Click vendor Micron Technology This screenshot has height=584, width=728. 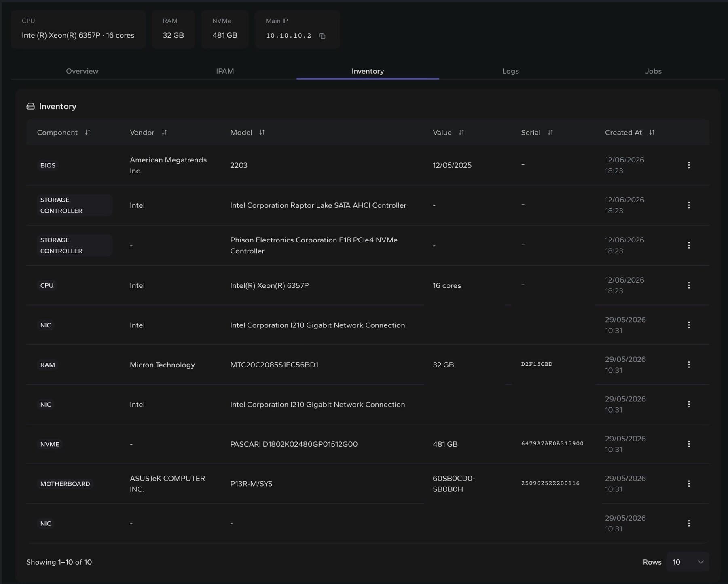tap(162, 365)
